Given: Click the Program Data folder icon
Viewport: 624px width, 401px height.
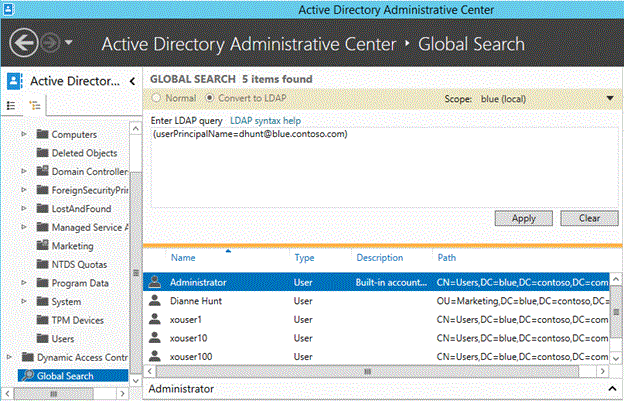Looking at the screenshot, I should tap(42, 282).
